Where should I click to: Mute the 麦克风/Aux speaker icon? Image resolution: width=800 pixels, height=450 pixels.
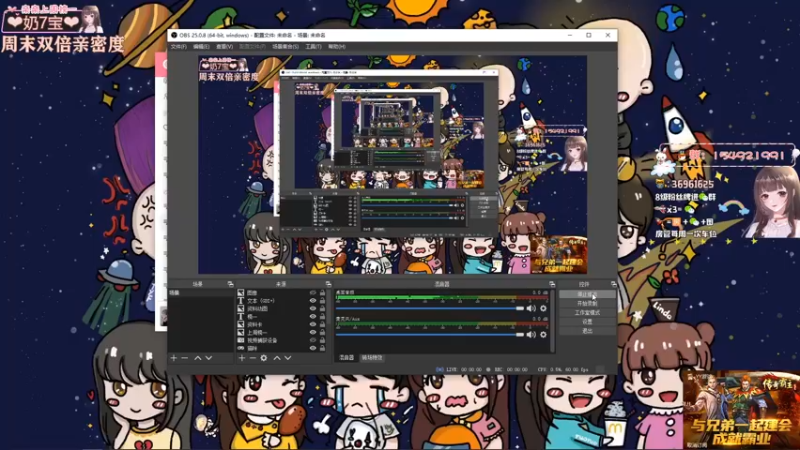tap(531, 335)
